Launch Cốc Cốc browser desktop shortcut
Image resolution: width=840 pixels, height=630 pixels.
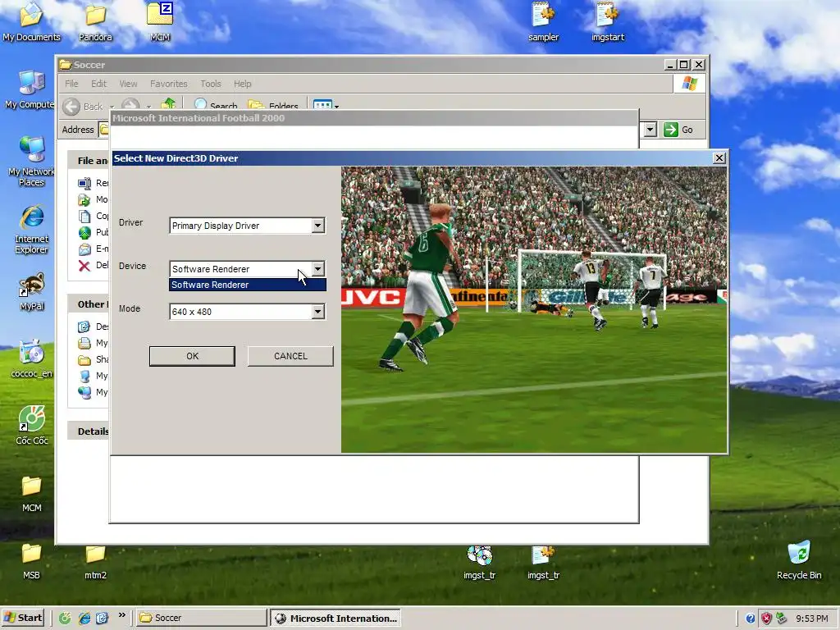click(31, 426)
